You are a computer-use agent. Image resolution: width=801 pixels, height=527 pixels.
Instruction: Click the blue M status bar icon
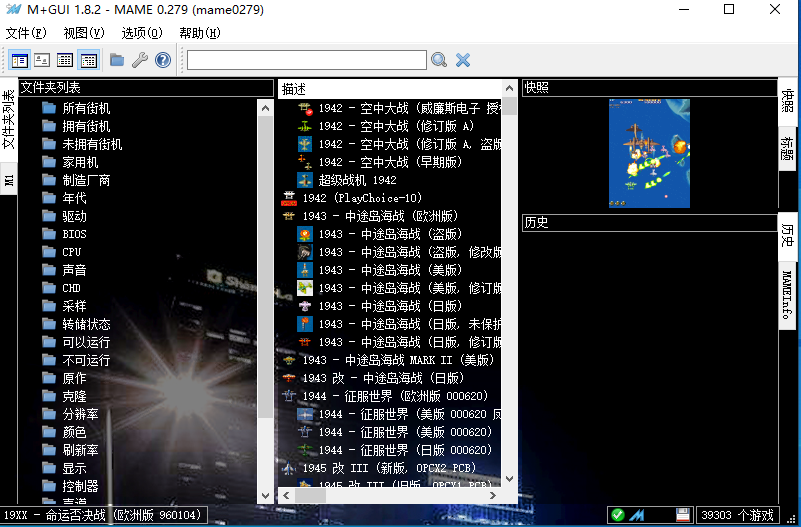click(x=637, y=515)
